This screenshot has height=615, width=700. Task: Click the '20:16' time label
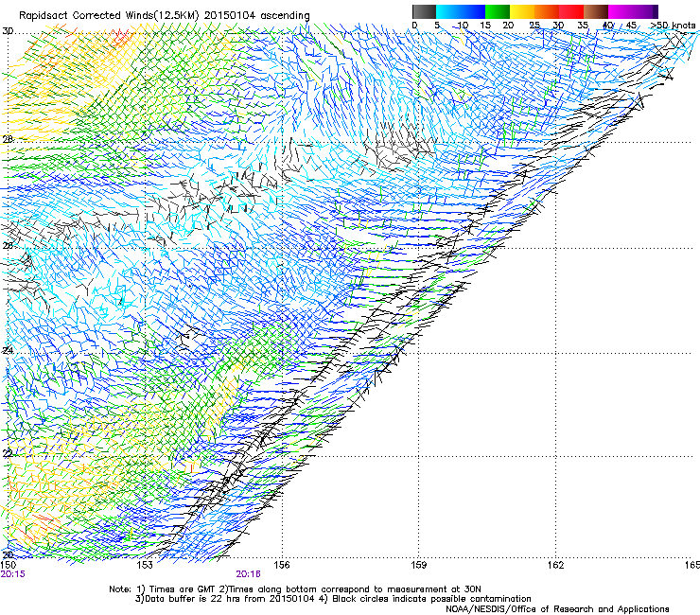(x=248, y=574)
